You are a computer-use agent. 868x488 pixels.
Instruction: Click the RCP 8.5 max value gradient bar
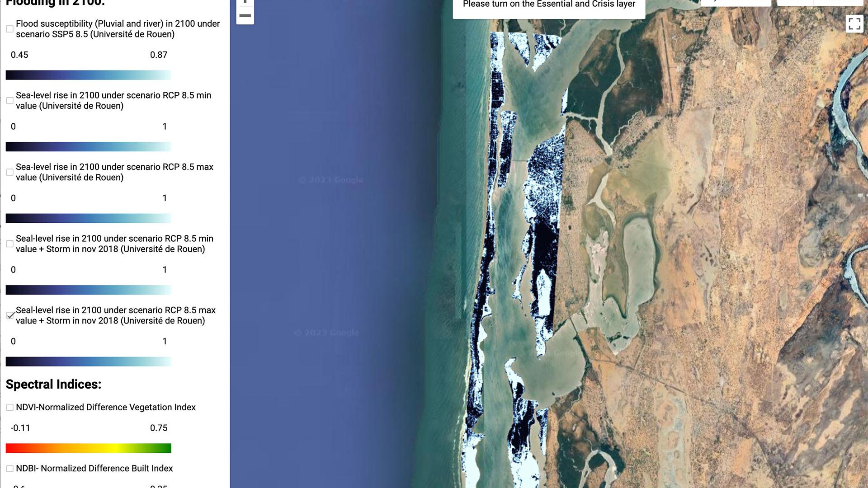[x=89, y=219]
